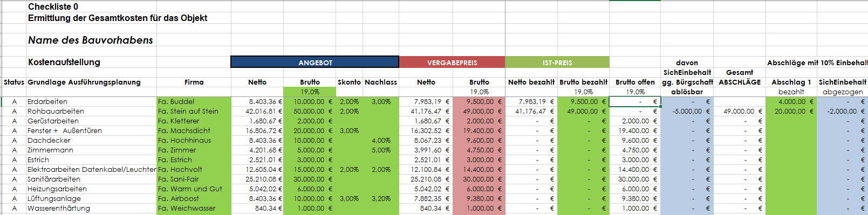Select the blue ANGEBOT header cell
Viewport: 868px width, 215px height.
[315, 62]
